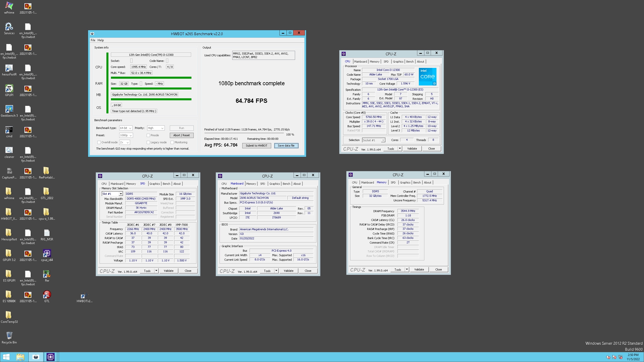Open Overkill 2x multiplier dropdown
The image size is (644, 362).
click(125, 142)
